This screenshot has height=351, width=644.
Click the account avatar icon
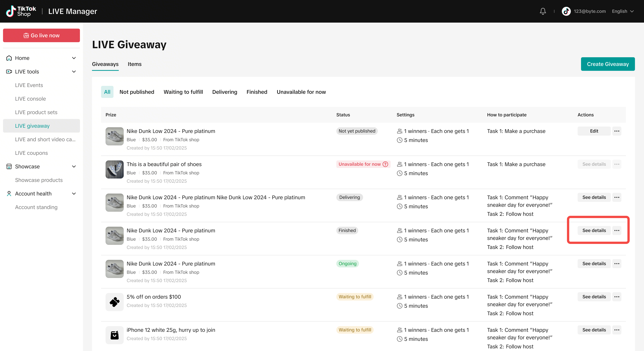(566, 11)
